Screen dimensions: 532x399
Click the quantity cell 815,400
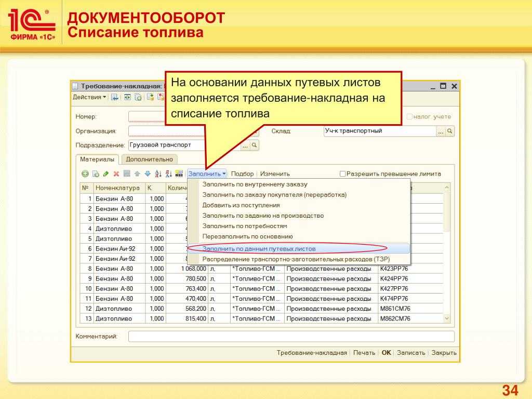click(187, 318)
